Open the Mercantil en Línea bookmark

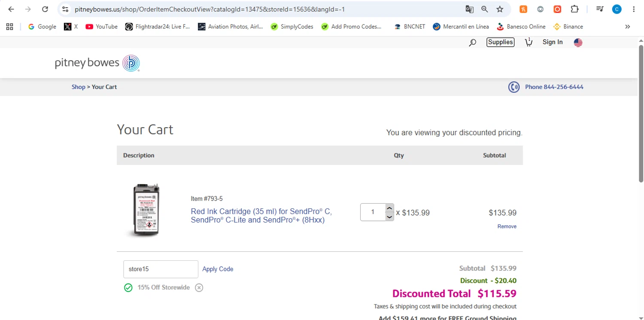461,27
